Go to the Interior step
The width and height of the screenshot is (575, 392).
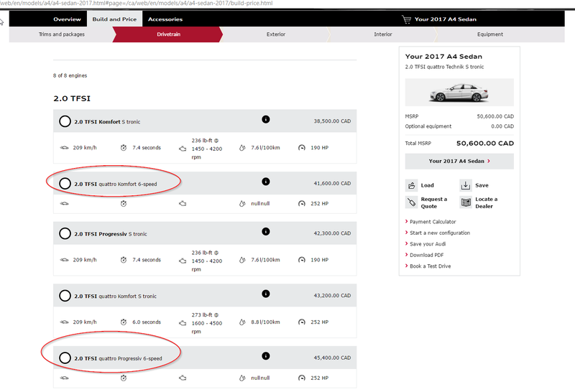click(383, 34)
